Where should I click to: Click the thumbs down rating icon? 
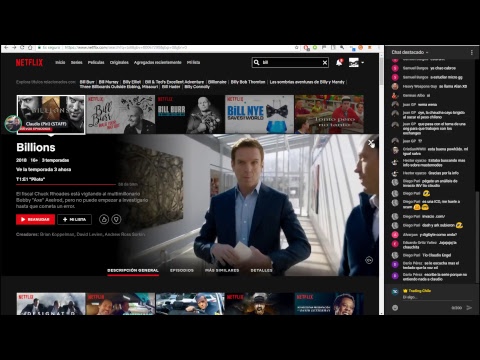click(x=116, y=219)
